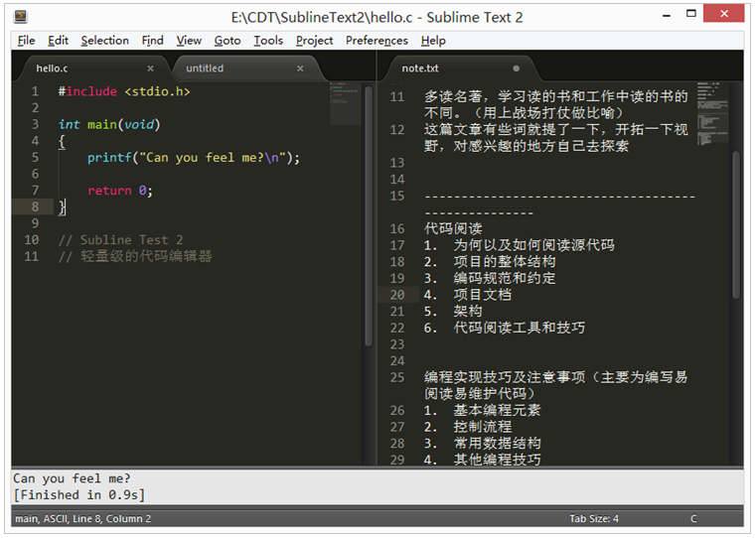Click the 'int main(void)' line

tap(109, 124)
